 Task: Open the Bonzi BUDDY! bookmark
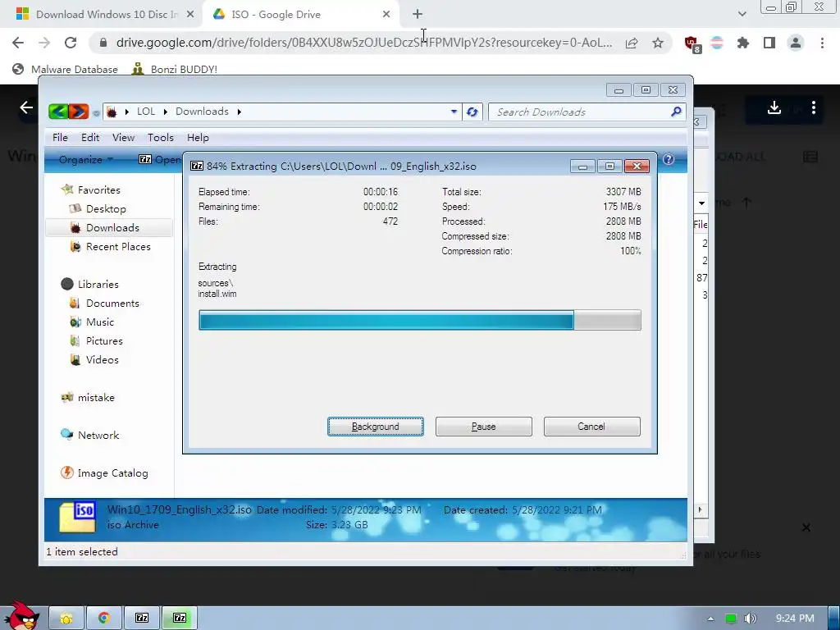(x=175, y=69)
